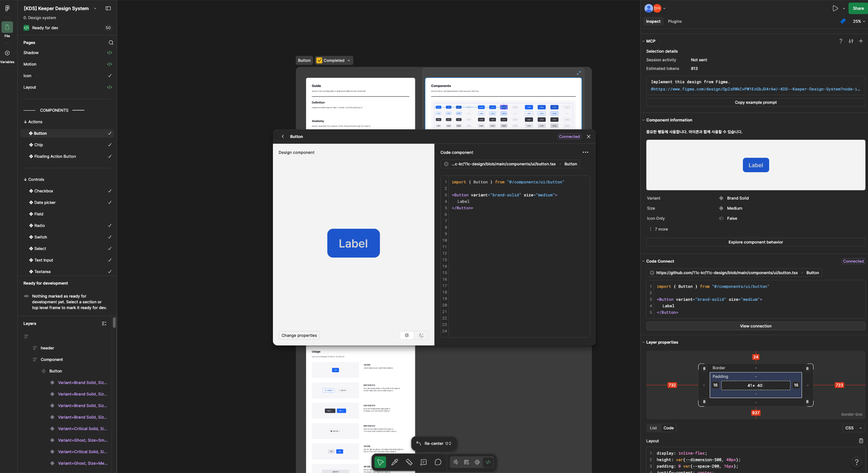Viewport: 868px width, 473px height.
Task: Switch preview to dark theme
Action: (421, 335)
